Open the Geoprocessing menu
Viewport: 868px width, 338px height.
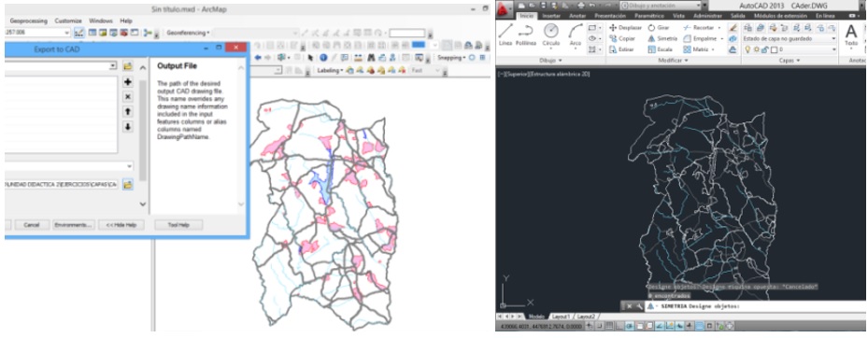point(28,21)
